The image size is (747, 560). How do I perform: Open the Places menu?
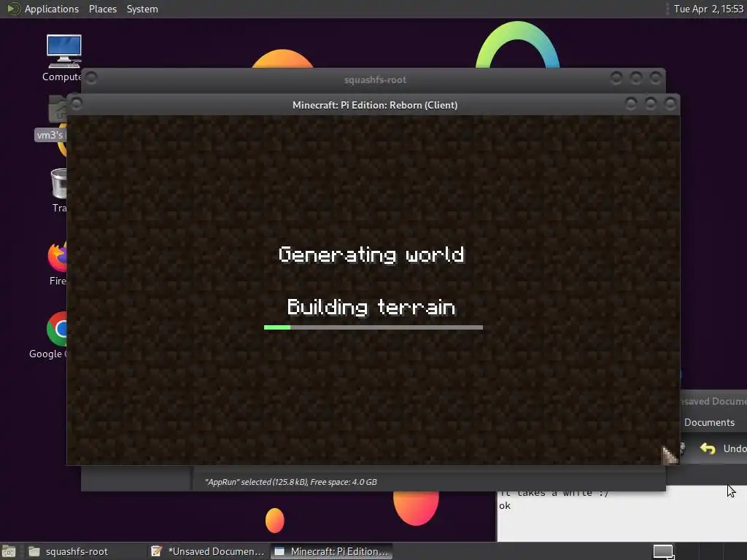pos(102,9)
